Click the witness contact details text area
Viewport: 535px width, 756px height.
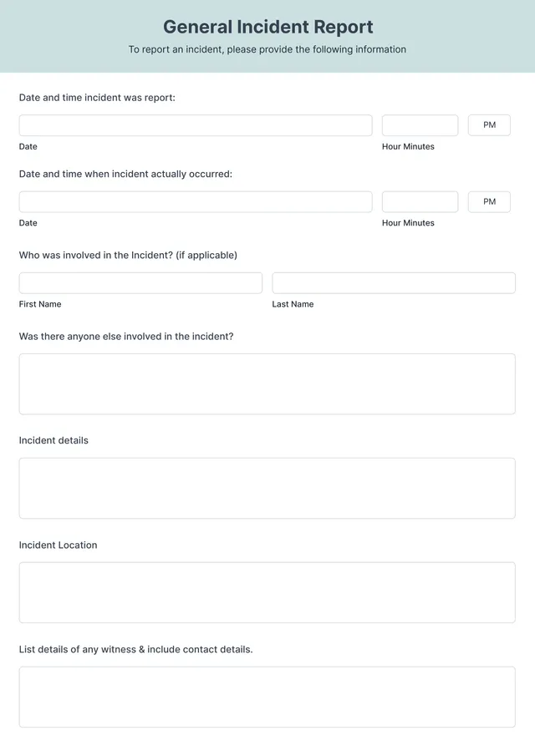[x=267, y=697]
